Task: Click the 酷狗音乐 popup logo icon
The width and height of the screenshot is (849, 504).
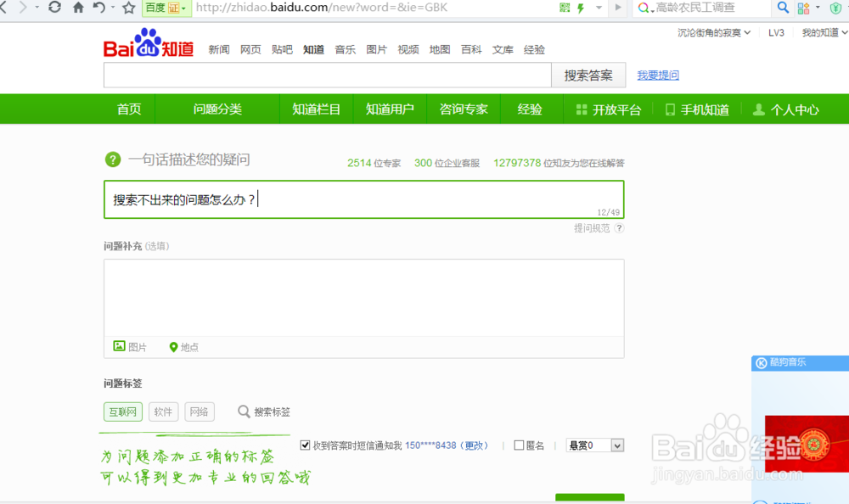Action: pyautogui.click(x=762, y=362)
